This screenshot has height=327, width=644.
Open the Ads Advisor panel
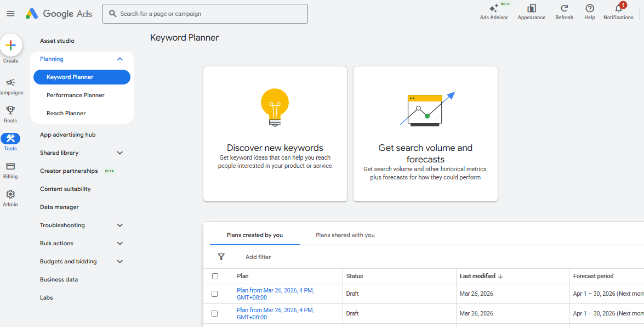(494, 11)
